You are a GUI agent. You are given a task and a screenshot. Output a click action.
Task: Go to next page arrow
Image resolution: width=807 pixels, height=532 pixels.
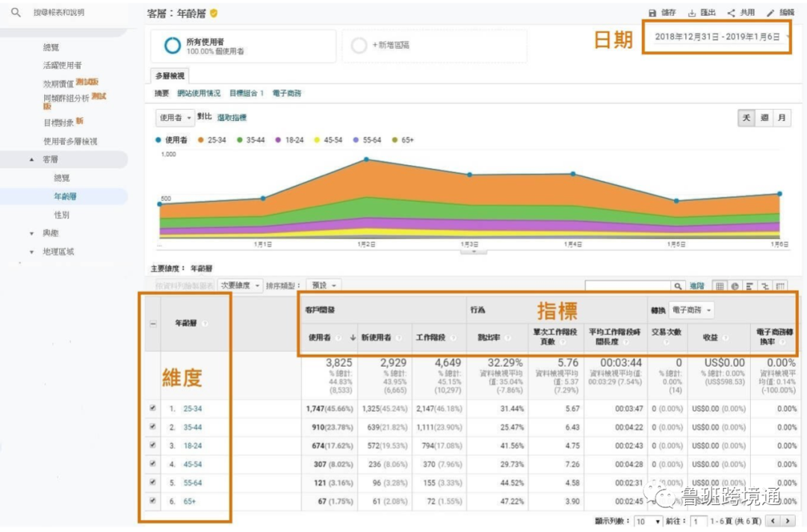[x=788, y=521]
